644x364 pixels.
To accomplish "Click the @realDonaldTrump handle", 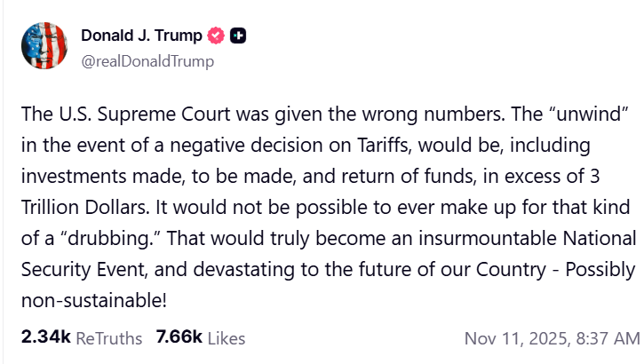I will [147, 61].
